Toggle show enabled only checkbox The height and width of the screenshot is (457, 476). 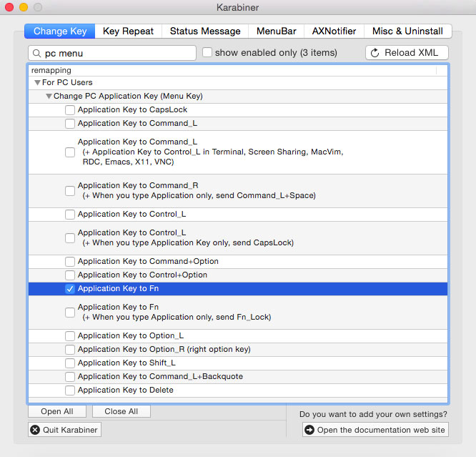(x=207, y=52)
